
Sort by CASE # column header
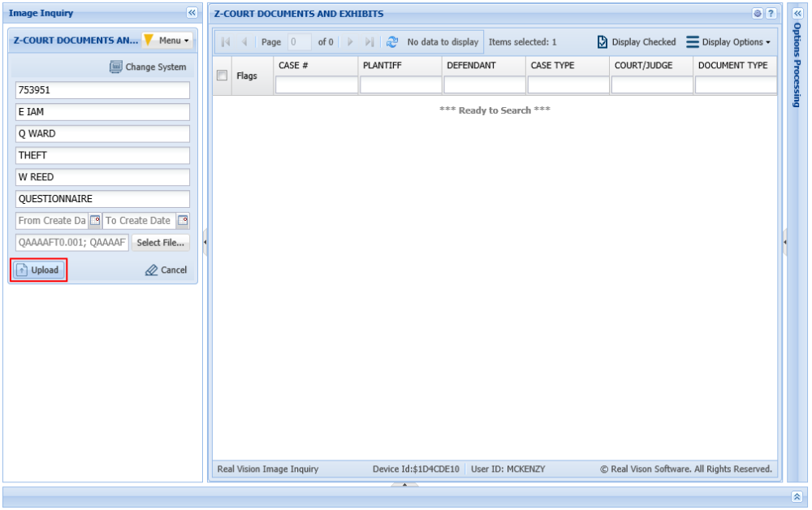point(316,66)
